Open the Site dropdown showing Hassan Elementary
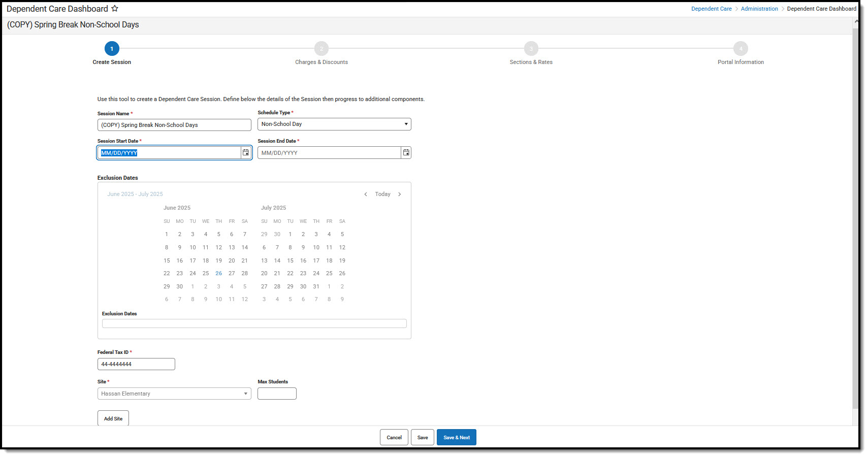 (174, 394)
